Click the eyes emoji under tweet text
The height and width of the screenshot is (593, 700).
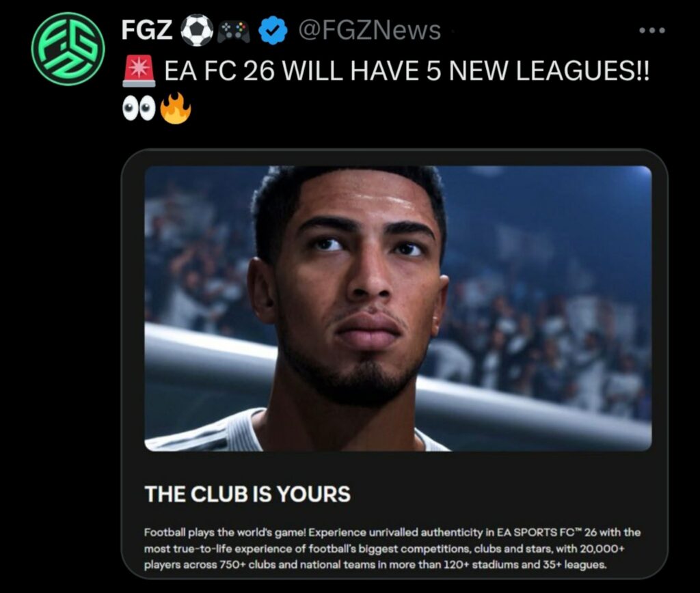(139, 109)
